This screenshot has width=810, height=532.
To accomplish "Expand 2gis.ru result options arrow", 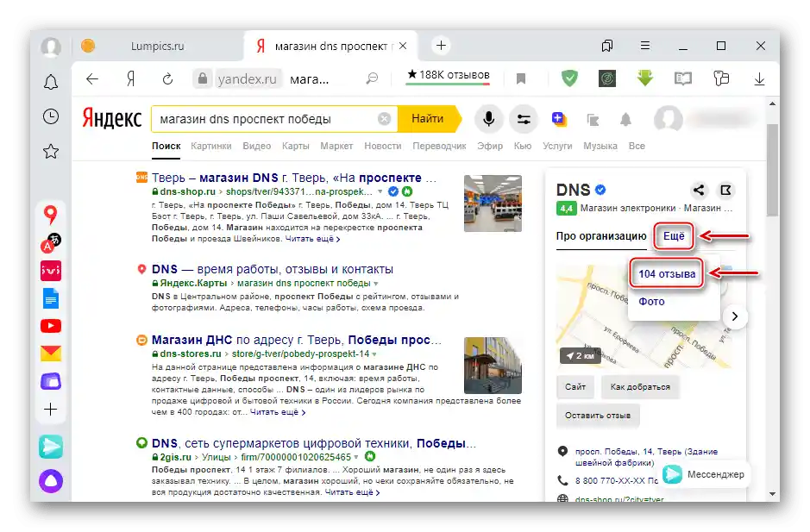I will (x=356, y=457).
